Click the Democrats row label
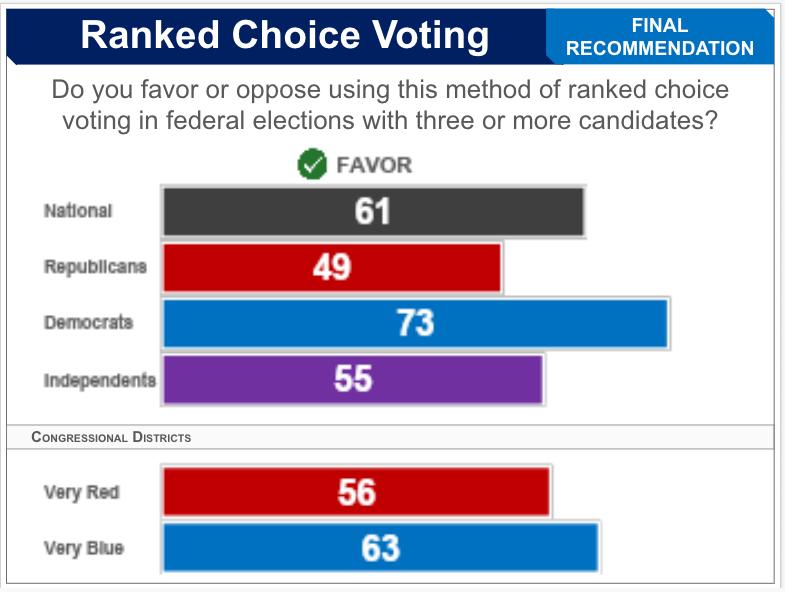785x592 pixels. click(88, 323)
